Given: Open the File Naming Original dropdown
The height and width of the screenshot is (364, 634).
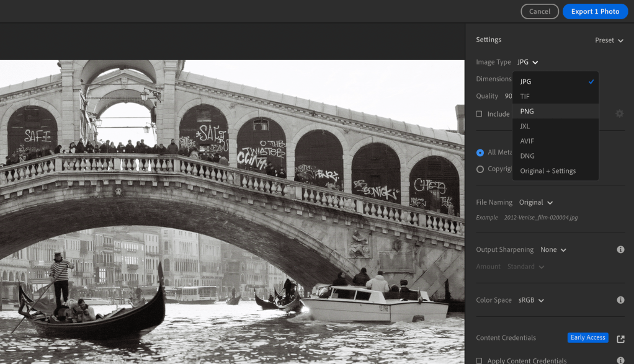Looking at the screenshot, I should [535, 202].
